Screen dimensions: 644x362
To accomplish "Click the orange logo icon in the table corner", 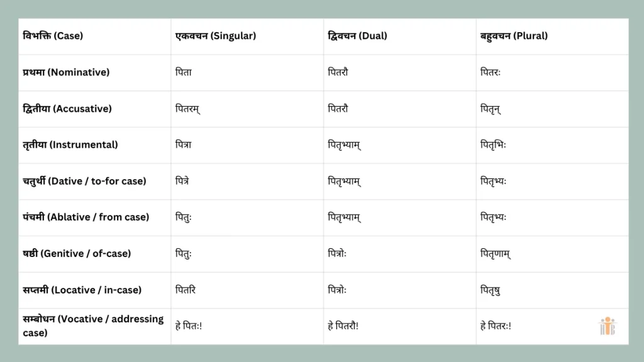I will point(607,327).
